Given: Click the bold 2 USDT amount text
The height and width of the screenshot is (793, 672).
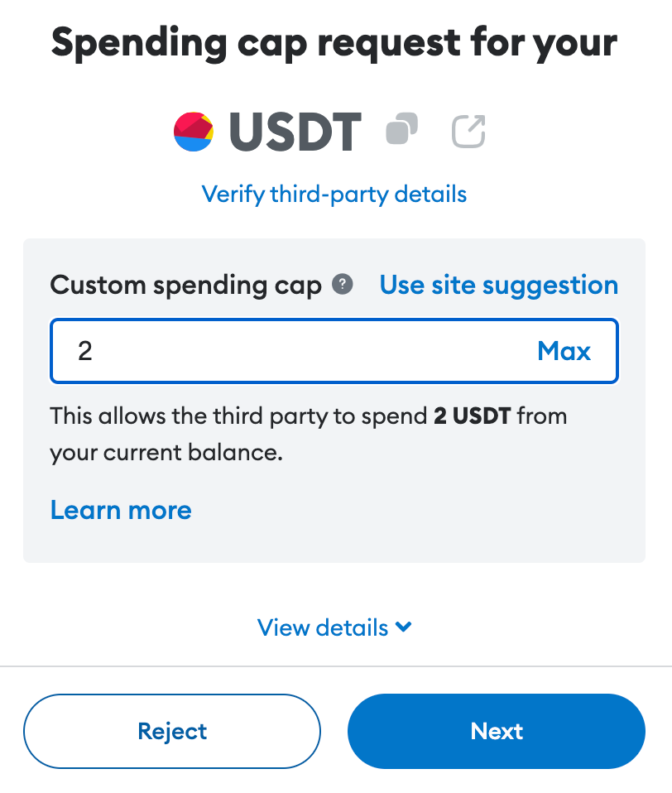Looking at the screenshot, I should [x=475, y=415].
